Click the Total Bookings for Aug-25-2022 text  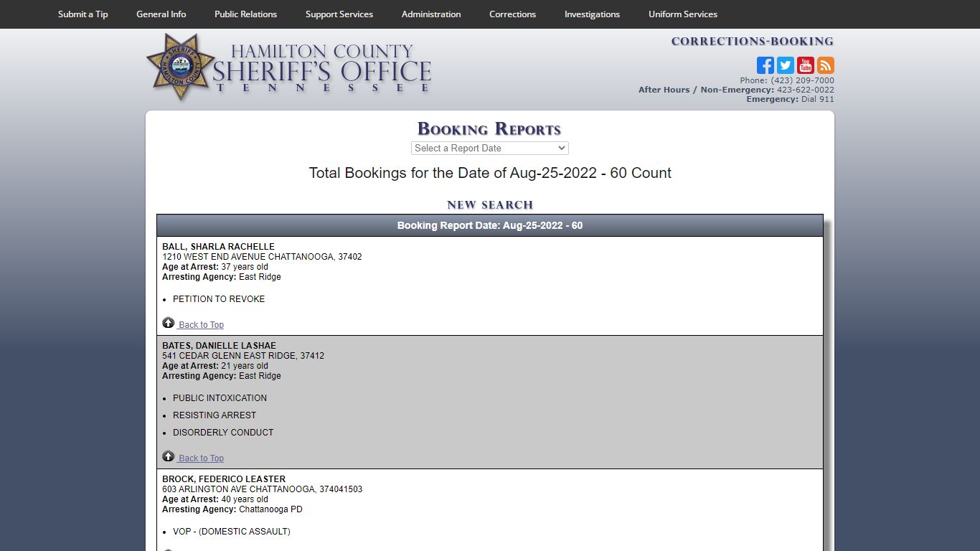click(x=490, y=173)
